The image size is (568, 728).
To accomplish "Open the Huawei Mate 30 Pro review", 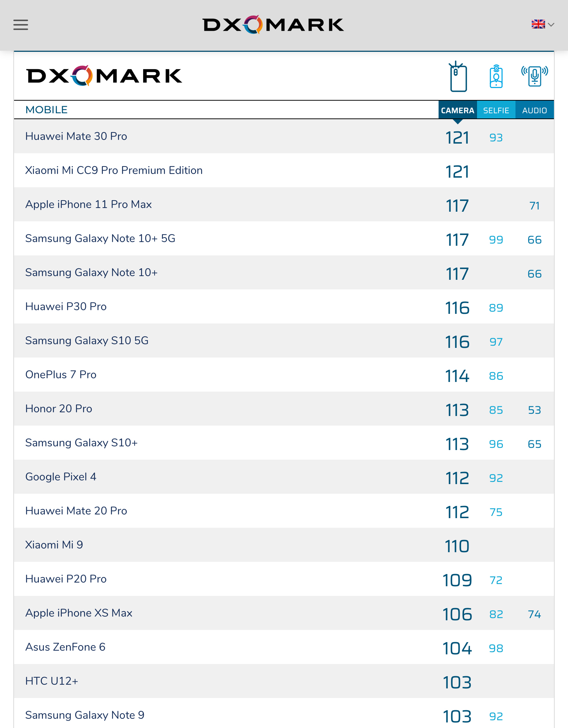I will (76, 136).
